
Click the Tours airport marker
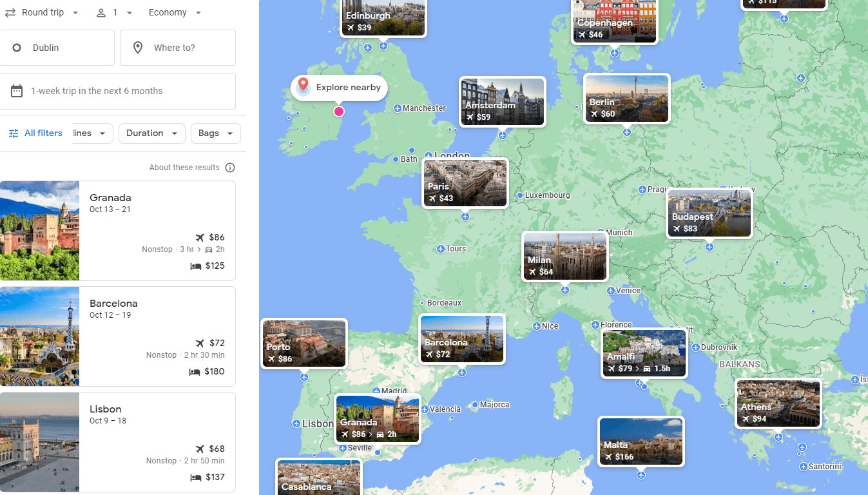point(441,249)
